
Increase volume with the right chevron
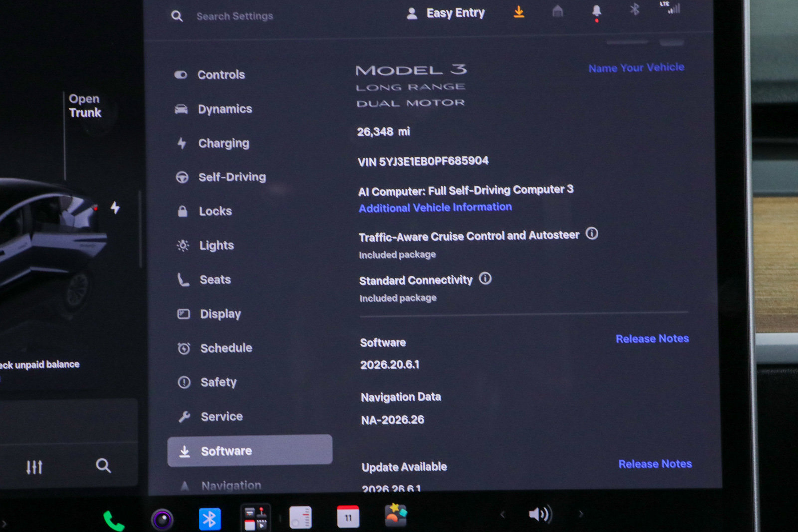(x=581, y=514)
